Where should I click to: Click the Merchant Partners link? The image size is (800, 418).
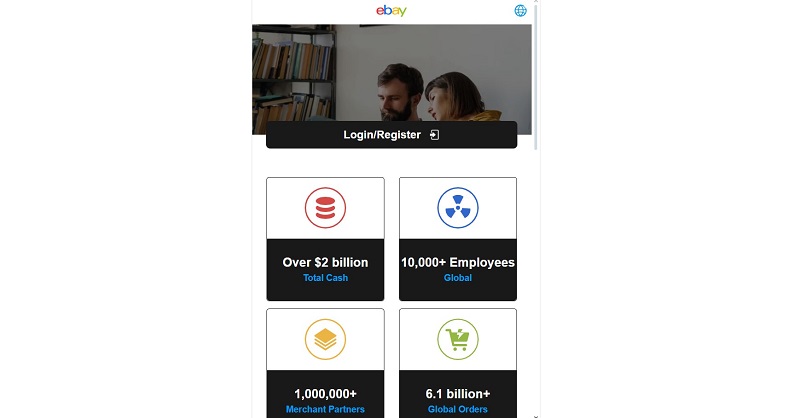click(326, 409)
